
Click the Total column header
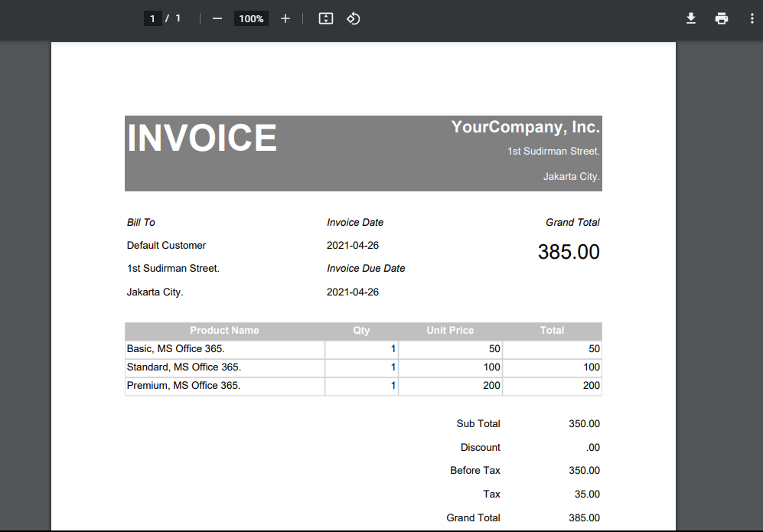point(552,330)
